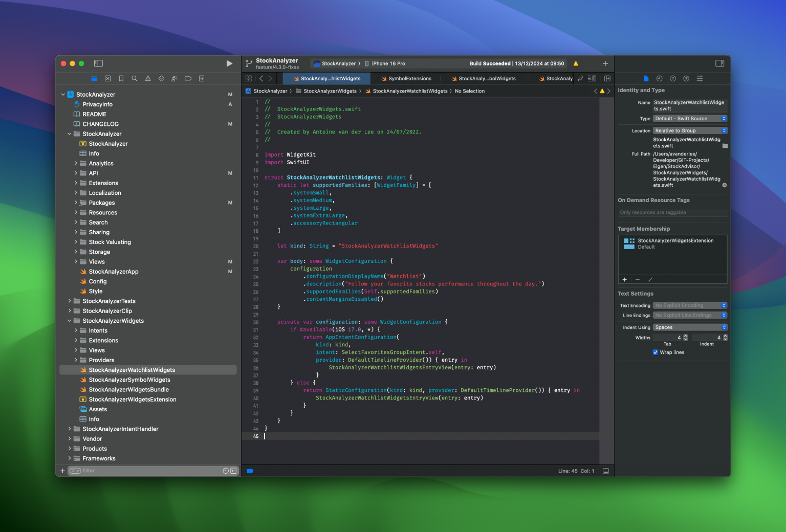Open the Bookmarks navigator icon
The image size is (786, 532).
click(121, 78)
